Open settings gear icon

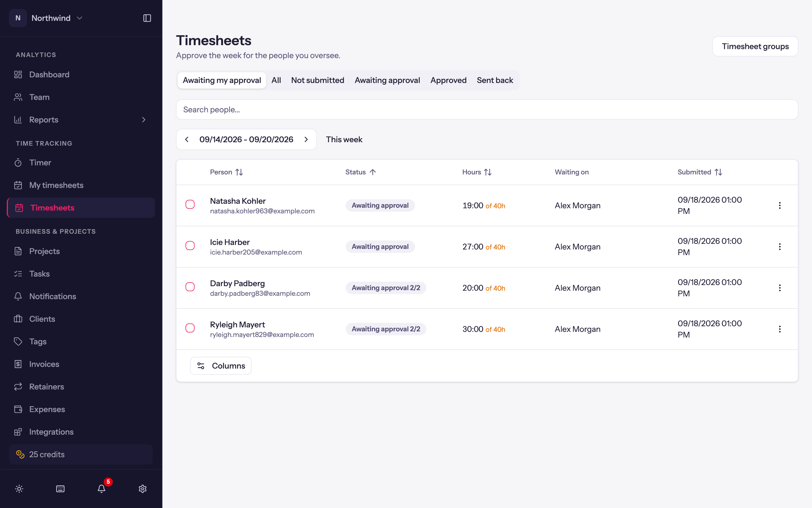click(x=143, y=489)
